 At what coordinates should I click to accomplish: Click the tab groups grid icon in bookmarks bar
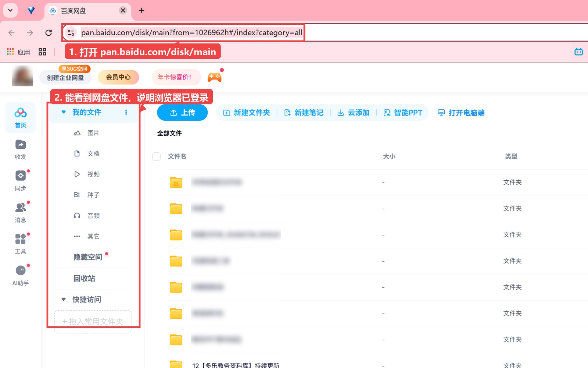coord(42,52)
